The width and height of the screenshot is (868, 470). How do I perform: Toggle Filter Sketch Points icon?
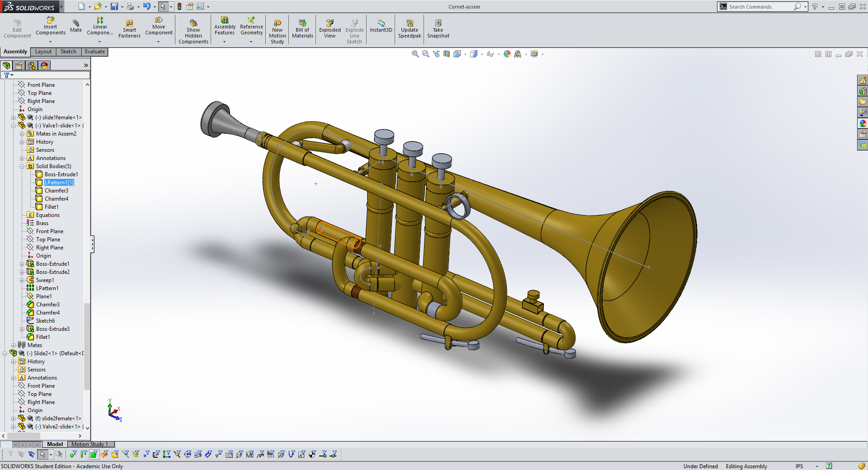[x=146, y=454]
